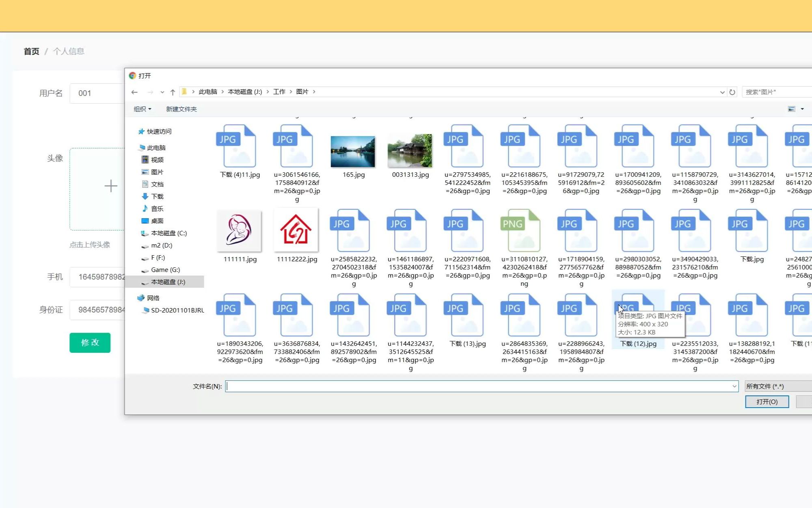
Task: Open the 0031313.jpg photo file
Action: pyautogui.click(x=410, y=151)
